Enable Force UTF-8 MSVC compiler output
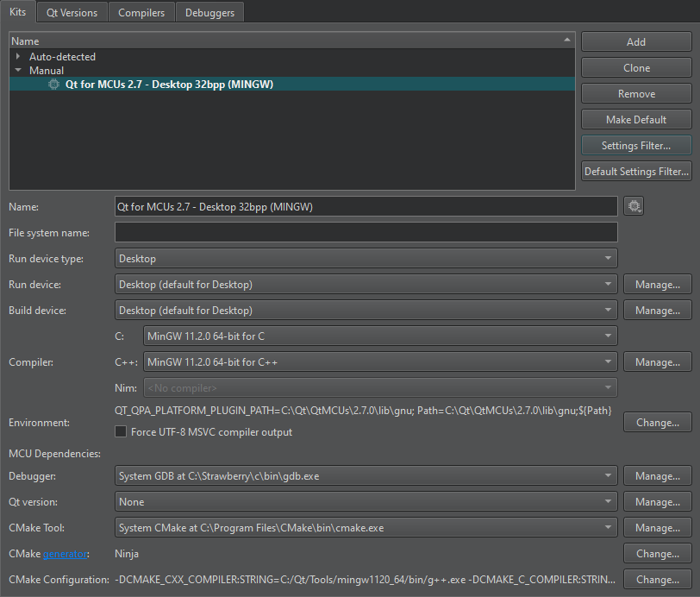This screenshot has height=597, width=700. [x=122, y=432]
